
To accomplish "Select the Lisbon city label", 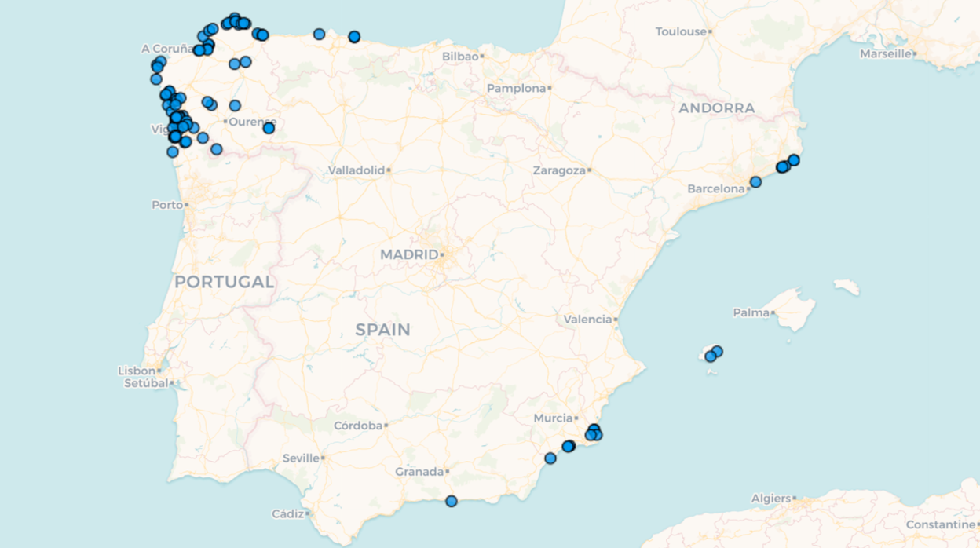I will point(137,371).
